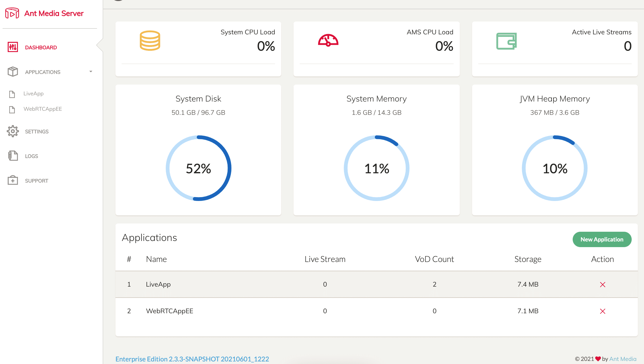
Task: Collapse the Applications menu arrow
Action: point(91,72)
